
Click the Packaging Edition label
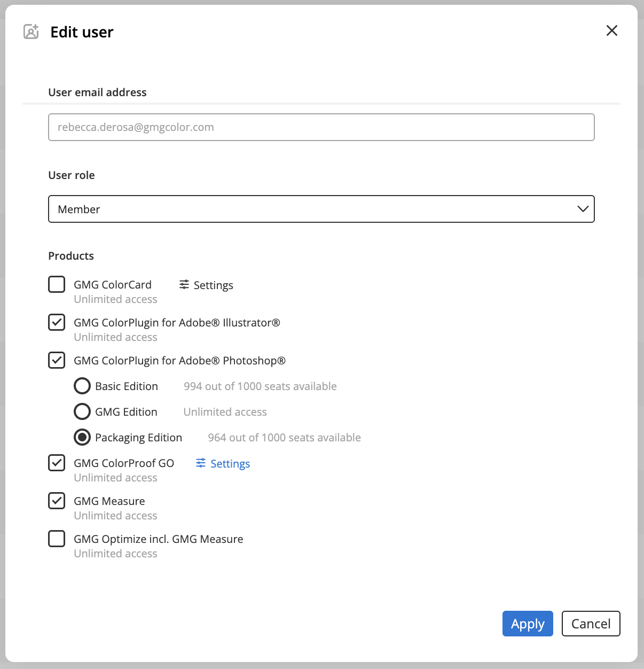pyautogui.click(x=139, y=438)
